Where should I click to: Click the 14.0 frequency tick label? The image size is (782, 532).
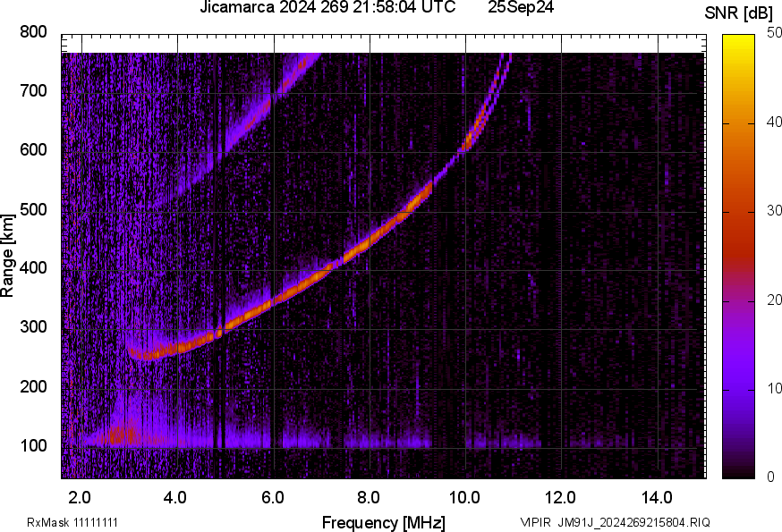pos(657,497)
